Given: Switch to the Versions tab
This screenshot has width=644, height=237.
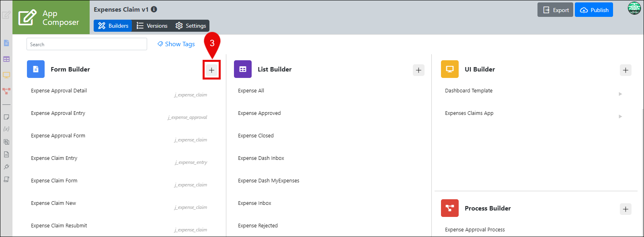Looking at the screenshot, I should [152, 26].
